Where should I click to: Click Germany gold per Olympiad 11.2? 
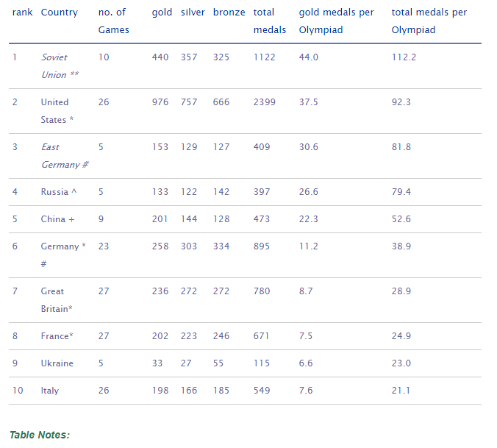coord(308,246)
